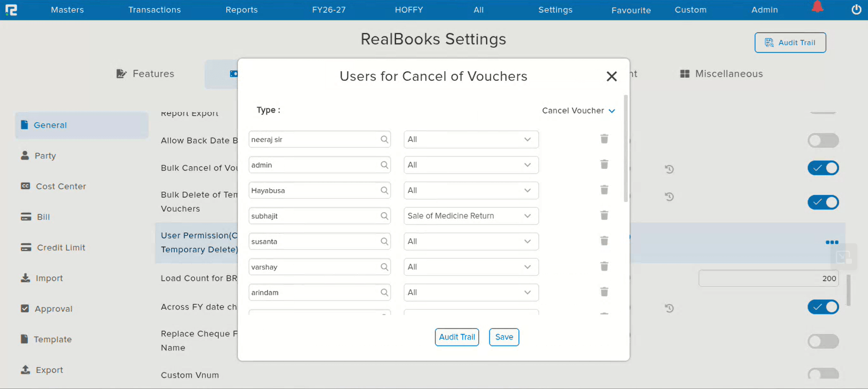Delete the arindam user row
Image resolution: width=868 pixels, height=389 pixels.
(x=604, y=292)
